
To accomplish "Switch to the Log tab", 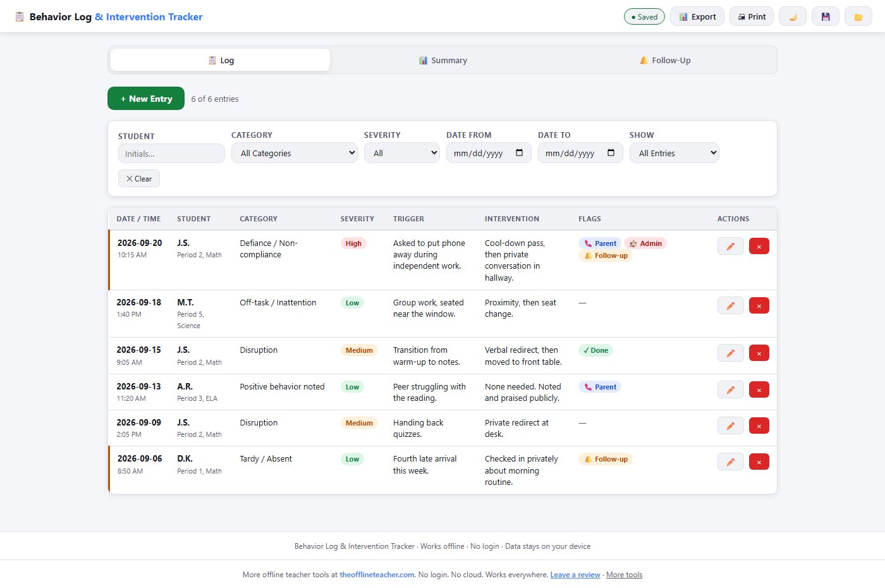I will 220,60.
